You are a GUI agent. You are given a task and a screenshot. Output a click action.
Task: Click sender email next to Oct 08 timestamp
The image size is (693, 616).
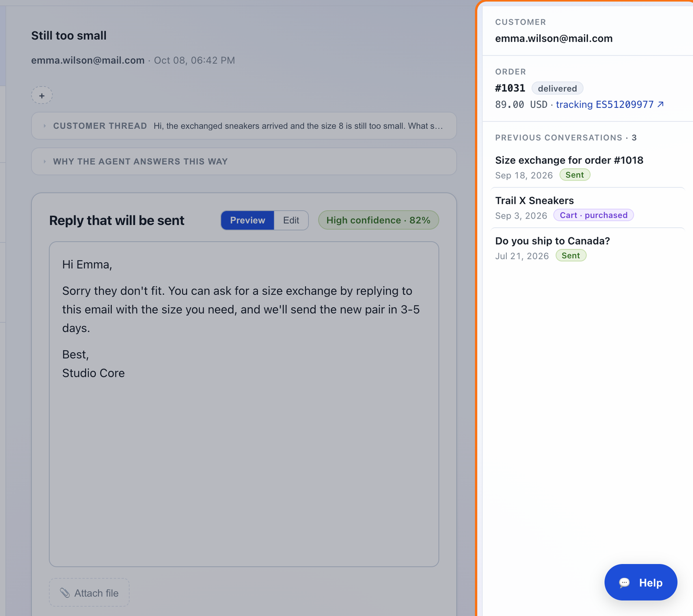tap(88, 60)
